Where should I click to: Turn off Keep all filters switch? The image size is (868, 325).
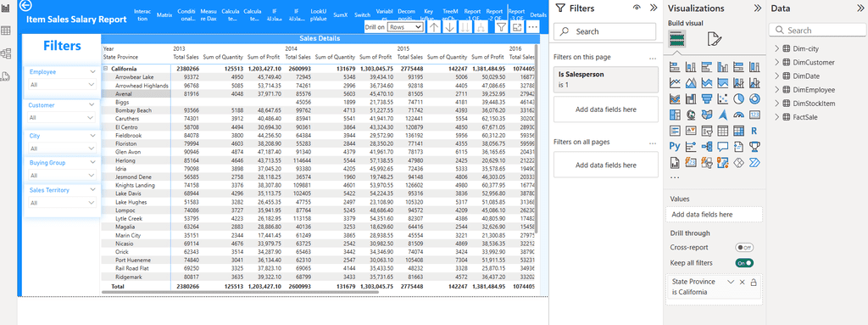(744, 263)
